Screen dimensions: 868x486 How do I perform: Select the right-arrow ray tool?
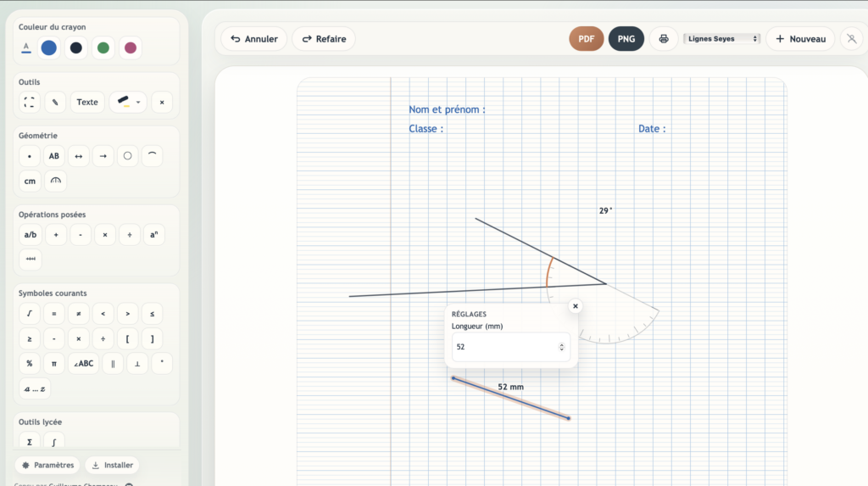tap(103, 156)
